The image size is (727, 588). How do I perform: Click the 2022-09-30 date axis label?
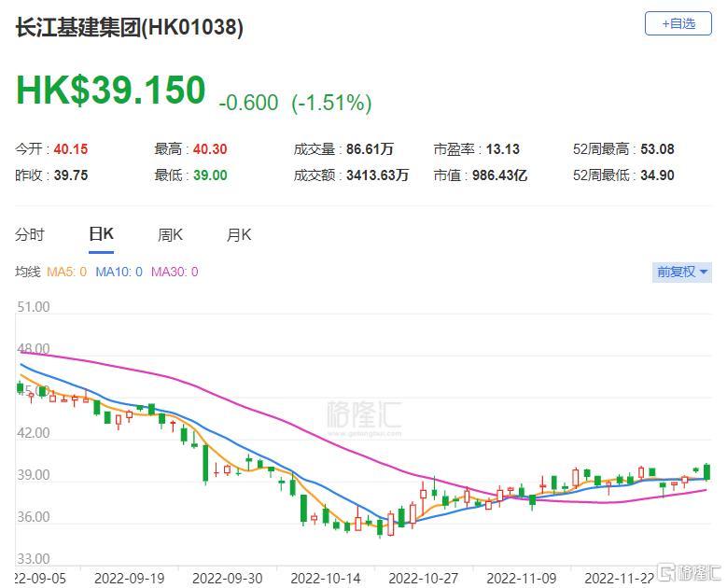(x=227, y=579)
